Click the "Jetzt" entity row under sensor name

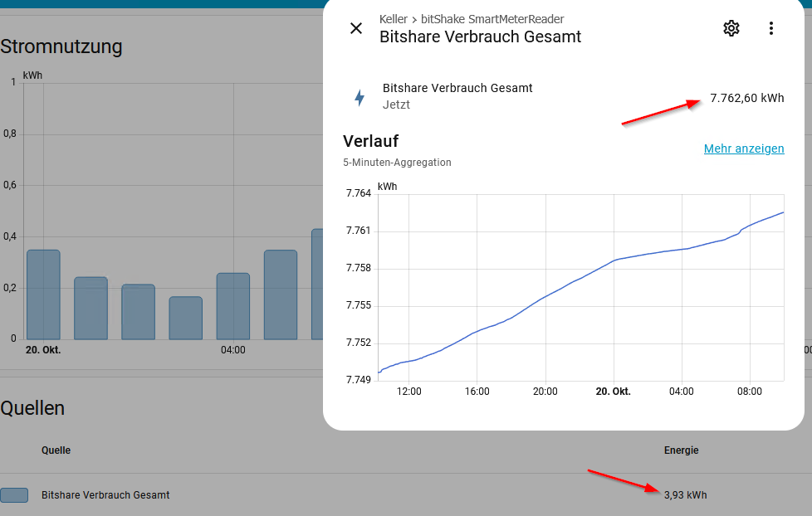(396, 105)
